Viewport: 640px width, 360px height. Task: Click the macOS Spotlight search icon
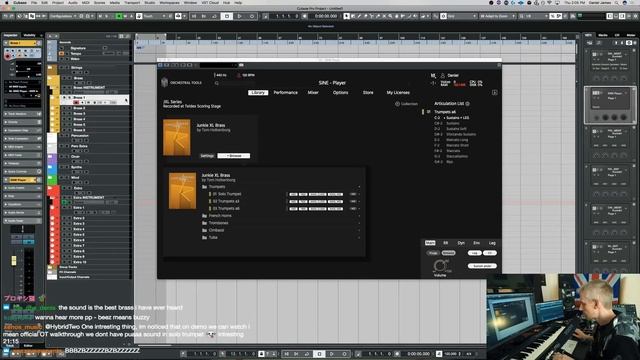(617, 2)
